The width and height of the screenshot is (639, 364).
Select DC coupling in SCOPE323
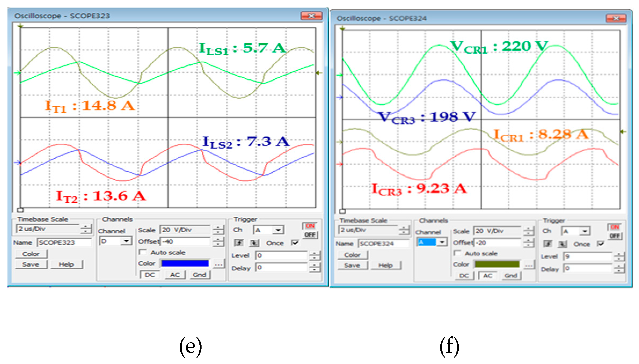(149, 275)
